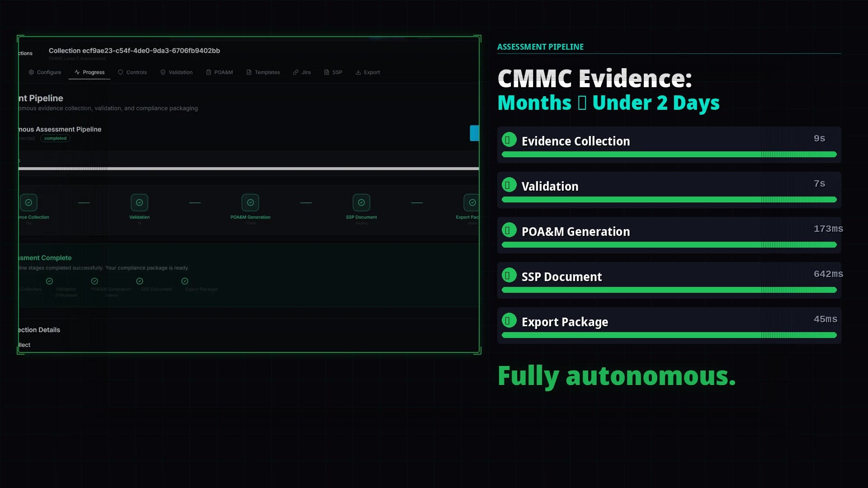The height and width of the screenshot is (488, 868).
Task: Click green icon beside Validation on right panel
Action: 509,185
